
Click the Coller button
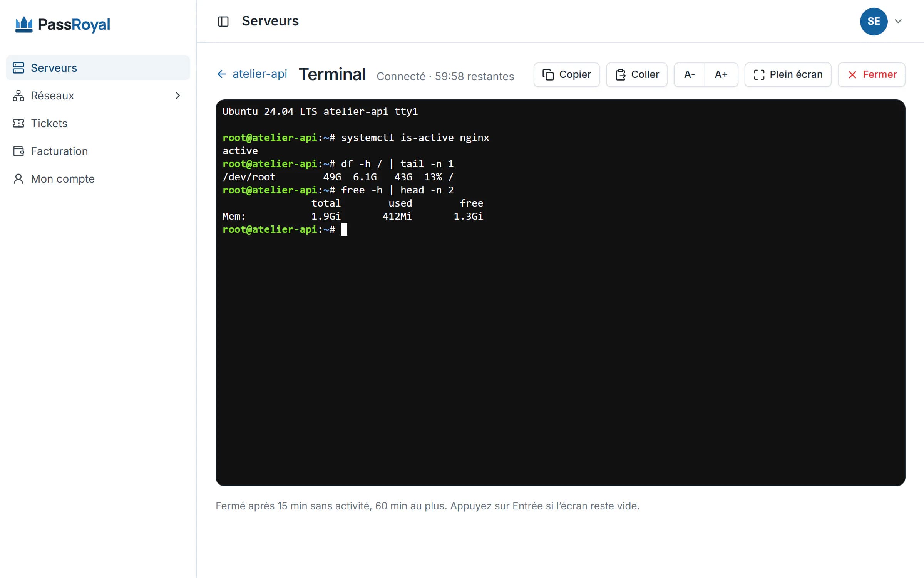pos(636,74)
